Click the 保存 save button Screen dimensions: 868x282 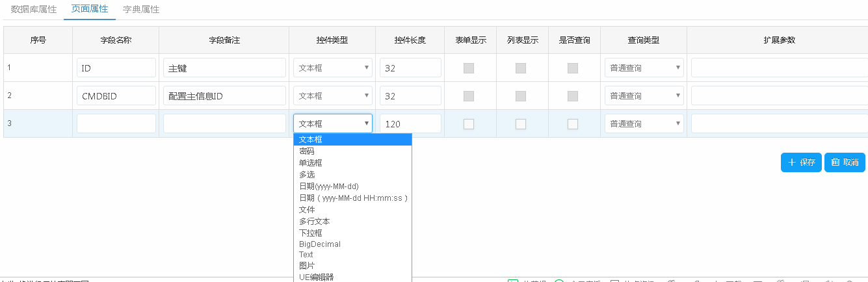tap(801, 162)
